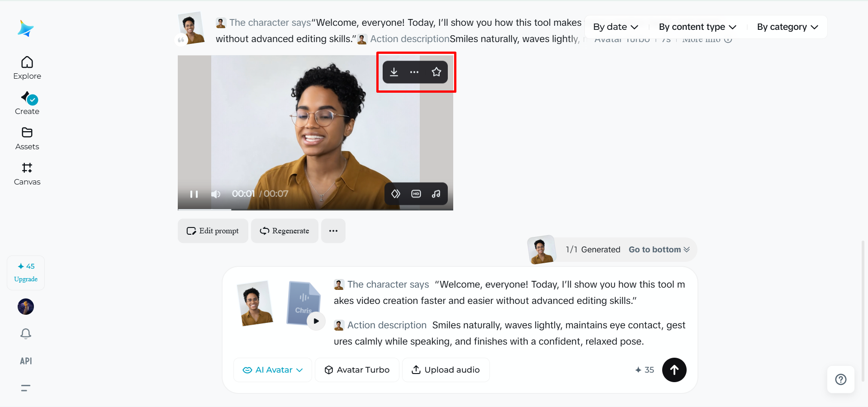Open the help question mark button
This screenshot has width=868, height=407.
tap(841, 379)
